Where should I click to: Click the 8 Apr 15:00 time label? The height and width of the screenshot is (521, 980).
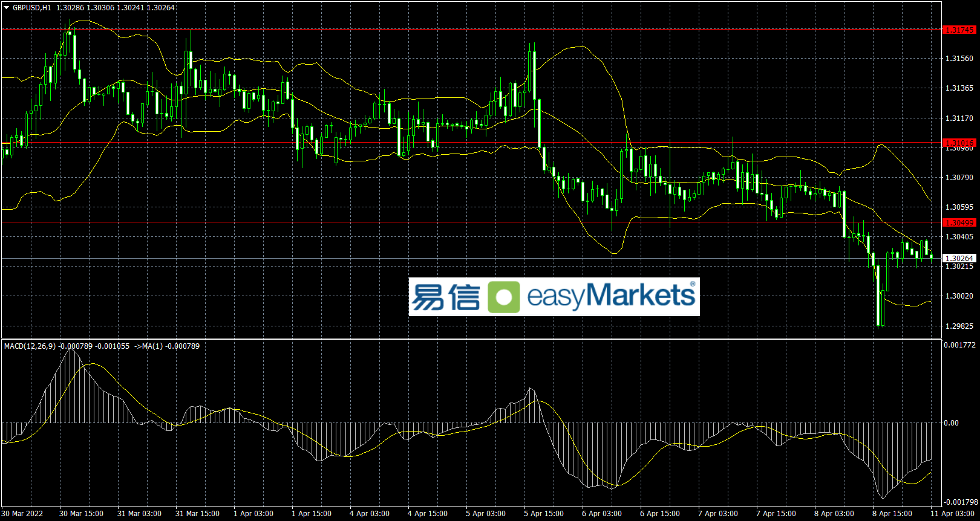(892, 514)
